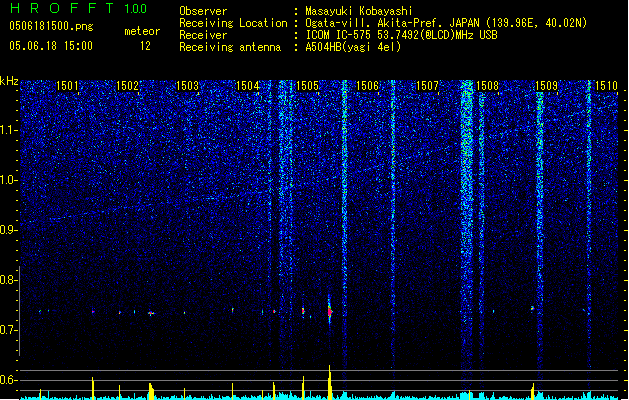Click the 0.9 frequency axis label
Image resolution: width=629 pixels, height=400 pixels.
(x=9, y=229)
